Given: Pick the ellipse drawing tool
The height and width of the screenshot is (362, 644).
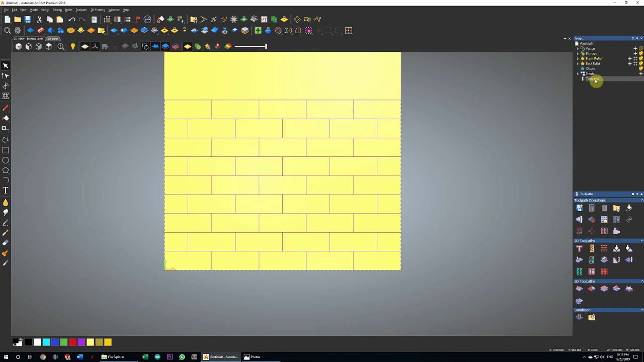Looking at the screenshot, I should (x=6, y=160).
